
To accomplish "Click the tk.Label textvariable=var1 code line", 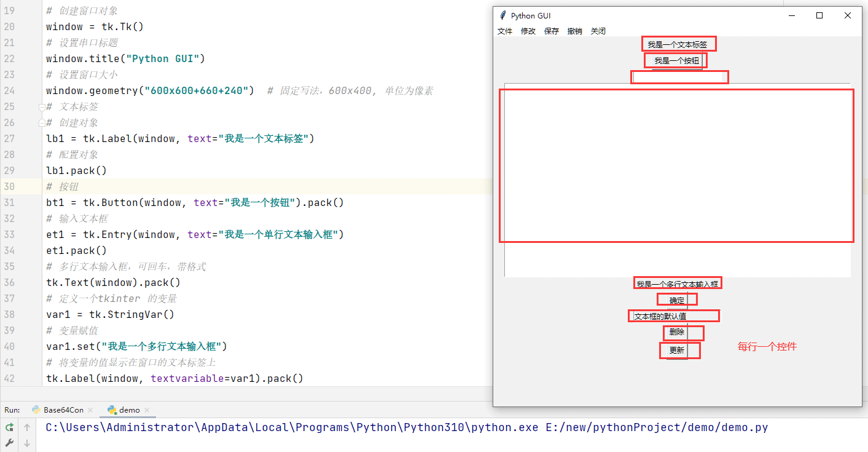I will pyautogui.click(x=174, y=378).
